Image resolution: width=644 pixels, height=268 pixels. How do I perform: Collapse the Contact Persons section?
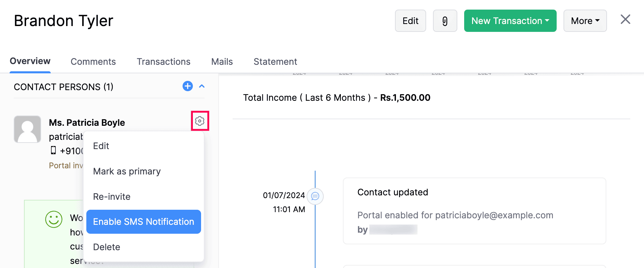pos(202,86)
